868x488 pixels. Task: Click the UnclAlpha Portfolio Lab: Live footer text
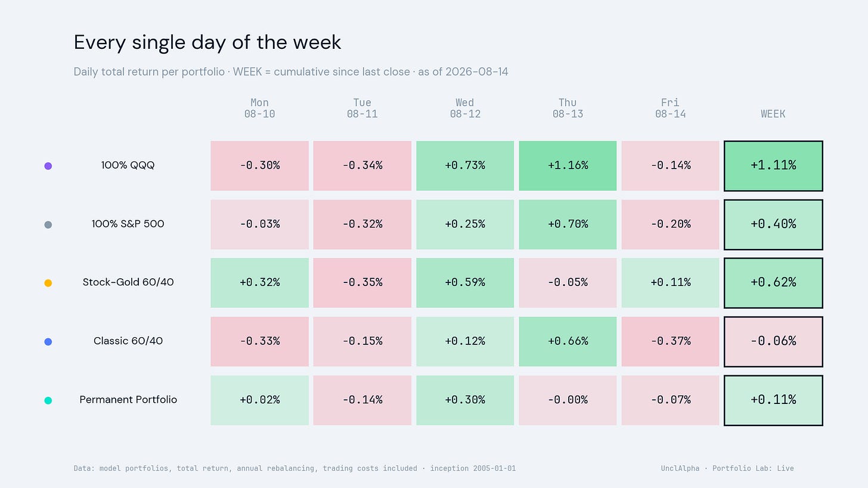point(727,468)
